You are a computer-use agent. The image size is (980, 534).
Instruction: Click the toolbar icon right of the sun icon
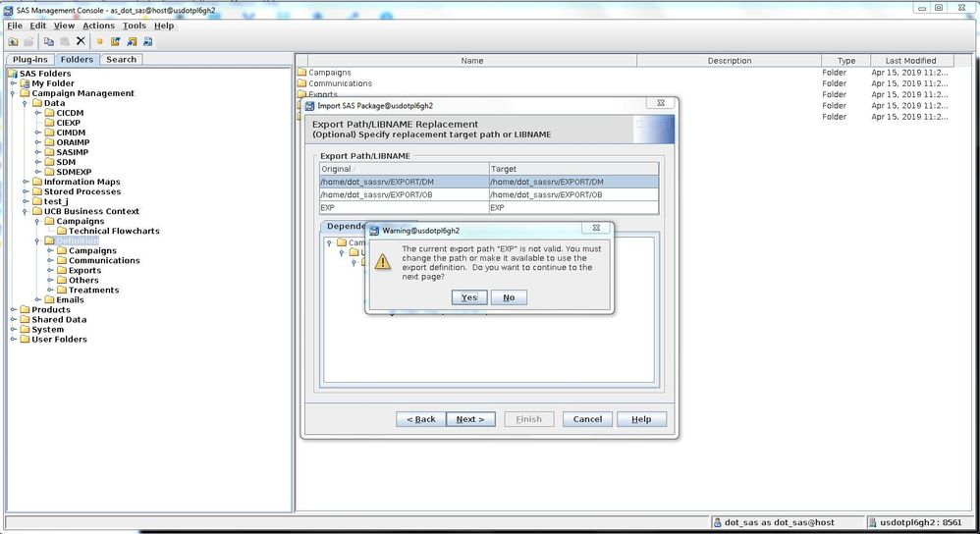pyautogui.click(x=116, y=42)
